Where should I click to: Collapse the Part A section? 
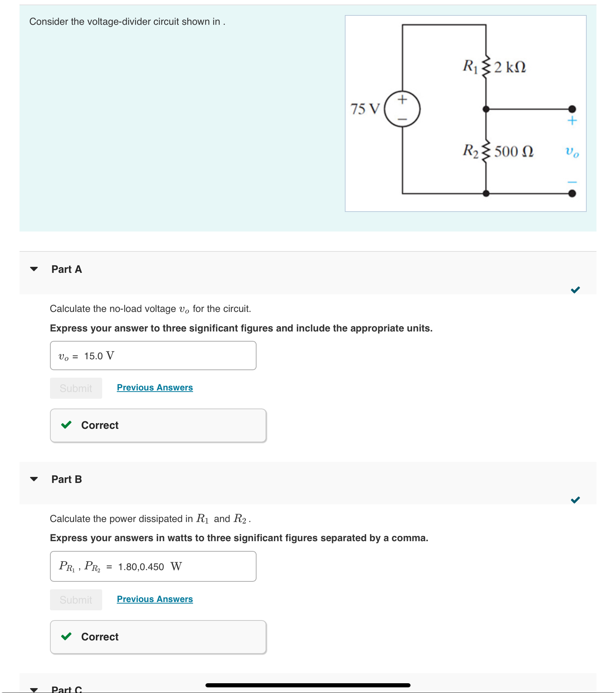pos(34,268)
